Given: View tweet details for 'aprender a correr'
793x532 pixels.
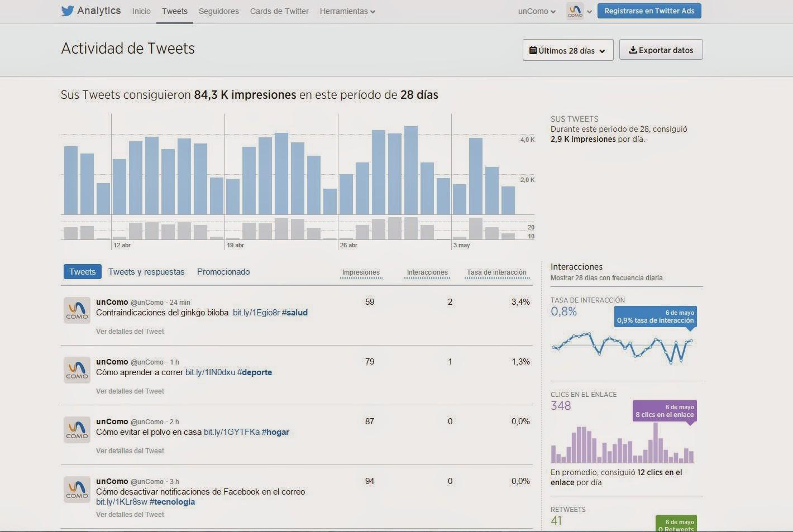Looking at the screenshot, I should 130,391.
